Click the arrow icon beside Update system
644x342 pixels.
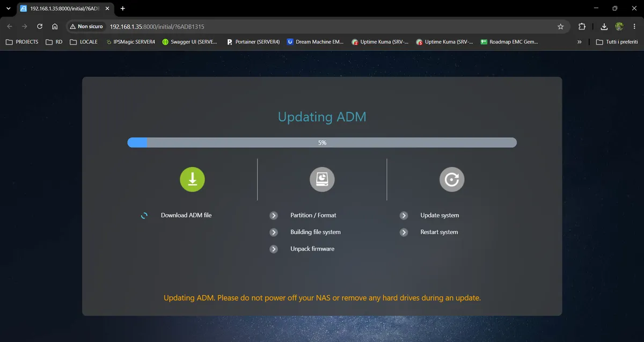404,215
